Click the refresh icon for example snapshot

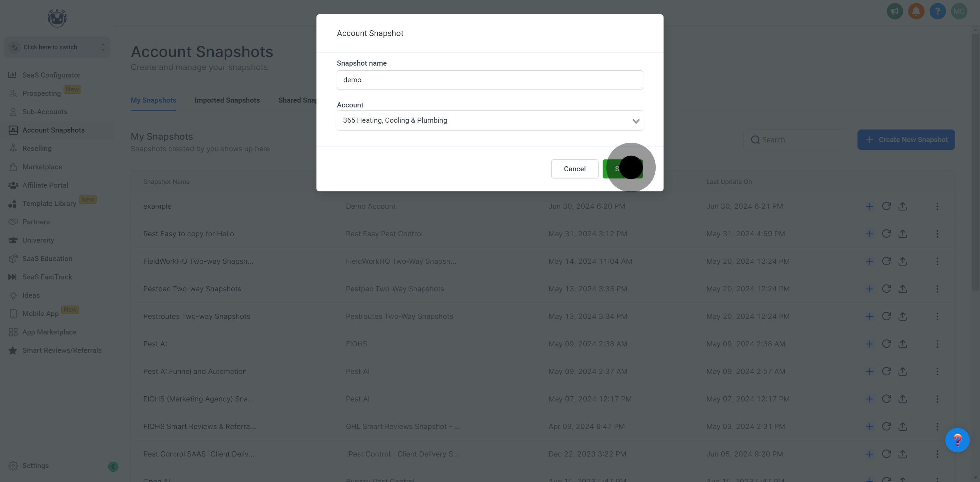886,206
